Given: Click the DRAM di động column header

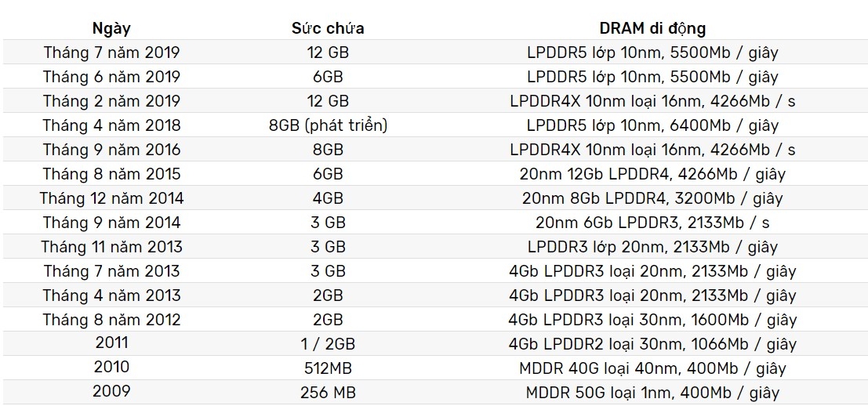Looking at the screenshot, I should 652,28.
